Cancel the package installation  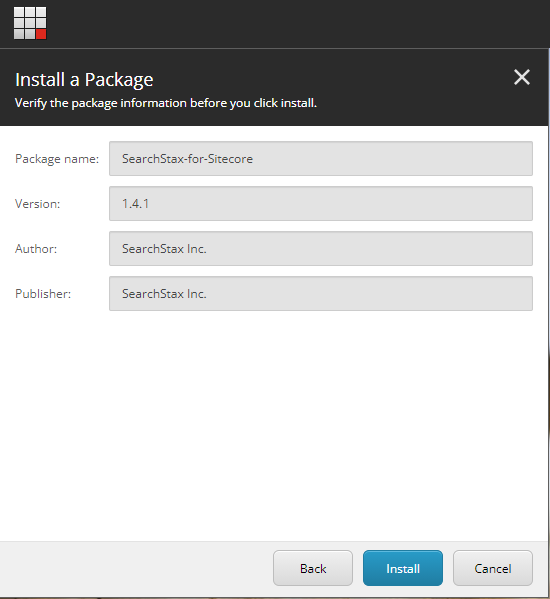[x=493, y=568]
